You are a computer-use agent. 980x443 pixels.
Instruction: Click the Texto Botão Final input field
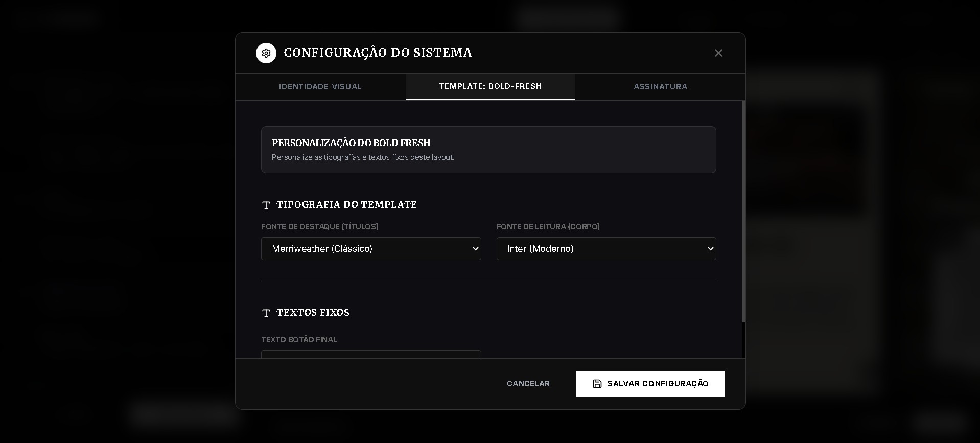point(371,355)
